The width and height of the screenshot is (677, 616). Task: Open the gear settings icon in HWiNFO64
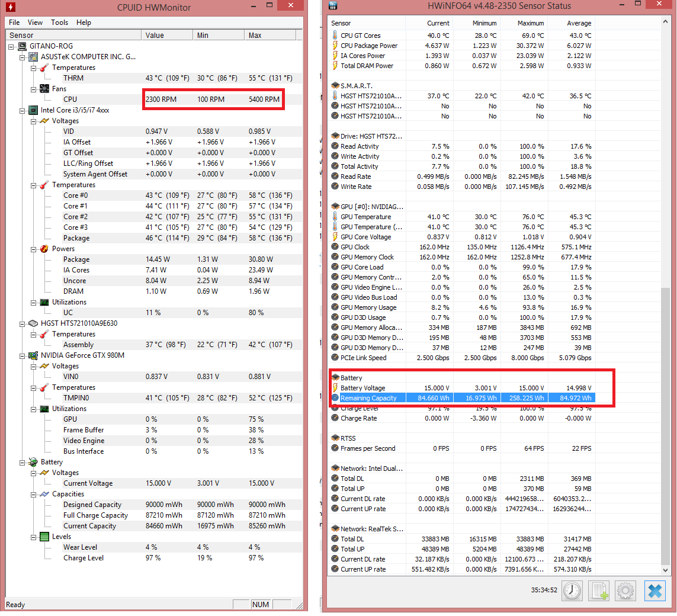(625, 591)
